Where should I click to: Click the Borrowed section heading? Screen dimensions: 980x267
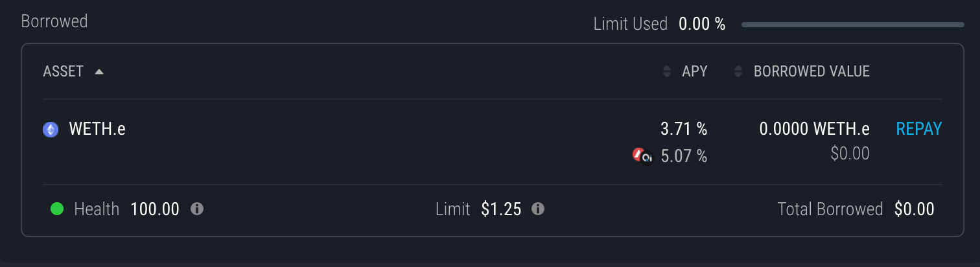pyautogui.click(x=54, y=21)
